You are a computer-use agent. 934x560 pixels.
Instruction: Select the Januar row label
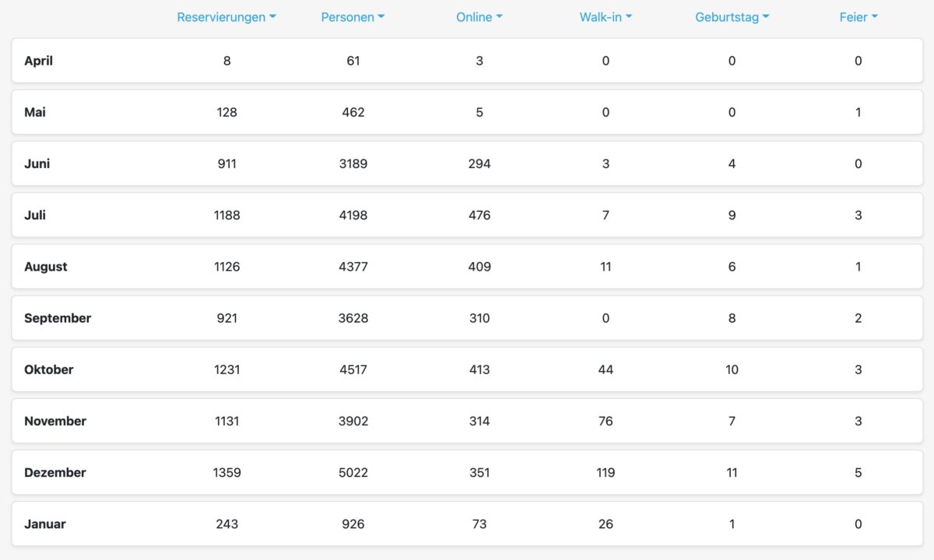pos(45,524)
